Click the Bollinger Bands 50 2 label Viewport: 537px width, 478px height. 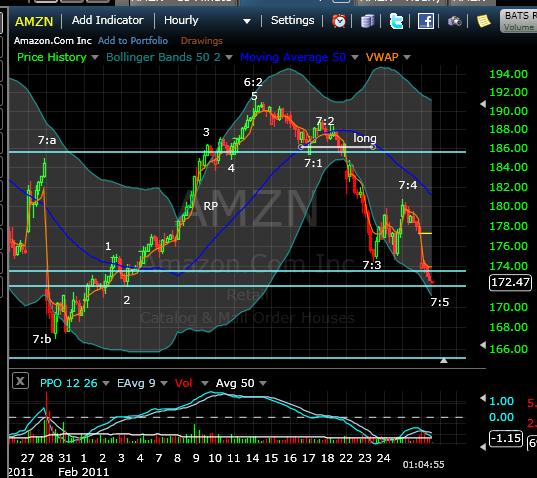(x=163, y=57)
